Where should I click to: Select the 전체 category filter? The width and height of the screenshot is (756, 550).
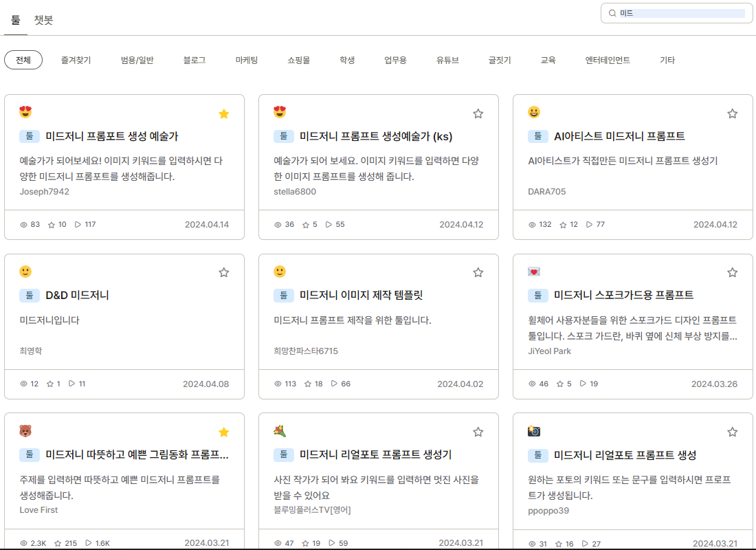[x=23, y=60]
